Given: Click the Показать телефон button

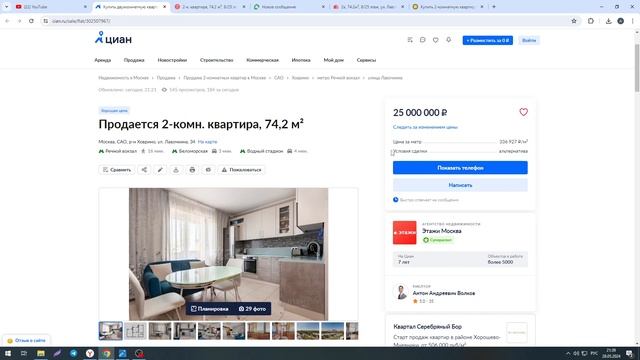Looking at the screenshot, I should click(x=460, y=168).
